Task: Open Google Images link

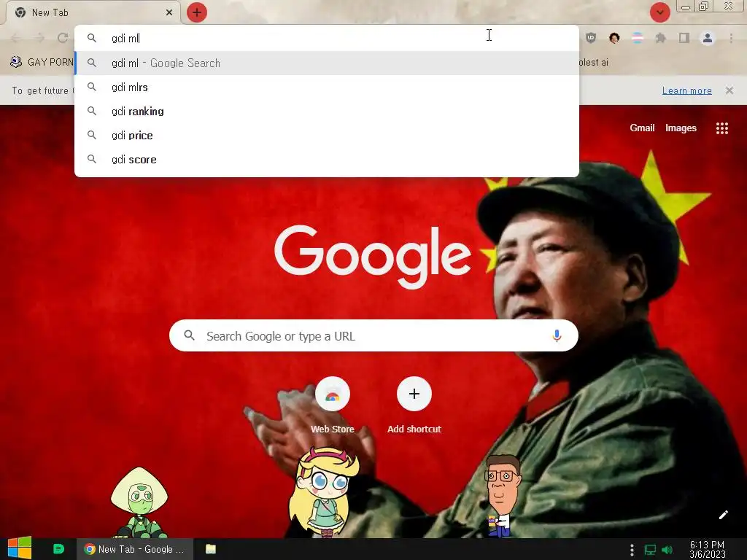Action: coord(681,128)
